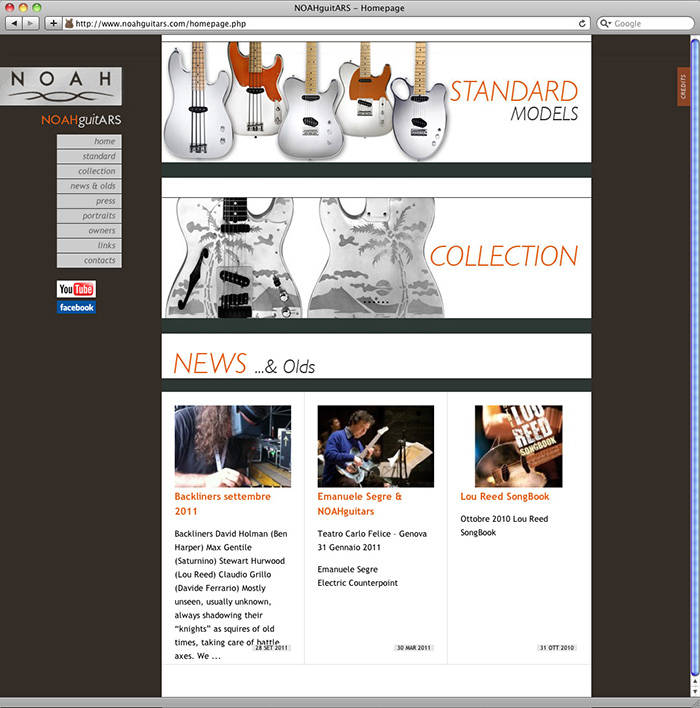Open the news & olds menu item
The image size is (700, 708).
coord(89,186)
